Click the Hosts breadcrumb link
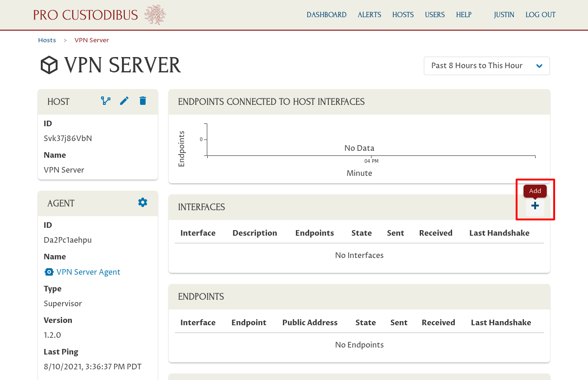588x380 pixels. [x=47, y=40]
